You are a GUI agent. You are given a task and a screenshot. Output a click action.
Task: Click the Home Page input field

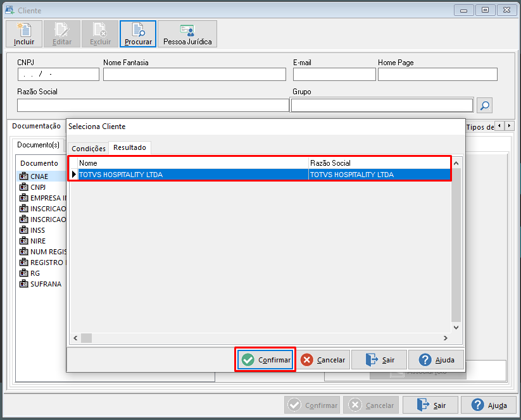tap(437, 75)
